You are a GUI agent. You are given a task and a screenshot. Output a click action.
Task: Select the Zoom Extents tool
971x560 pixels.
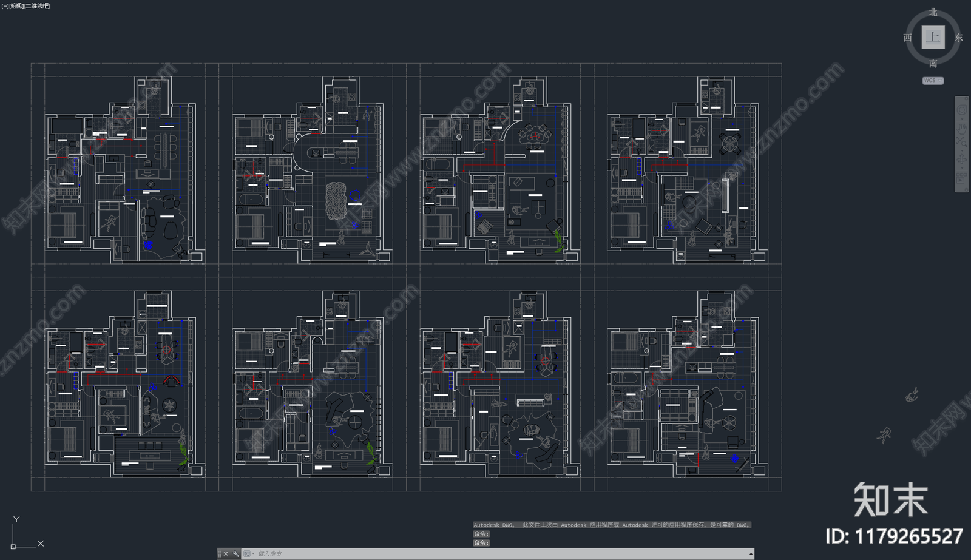[x=962, y=141]
